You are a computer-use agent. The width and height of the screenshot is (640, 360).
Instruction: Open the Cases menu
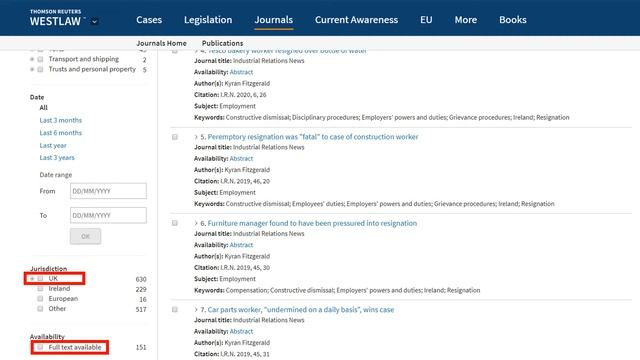point(149,20)
